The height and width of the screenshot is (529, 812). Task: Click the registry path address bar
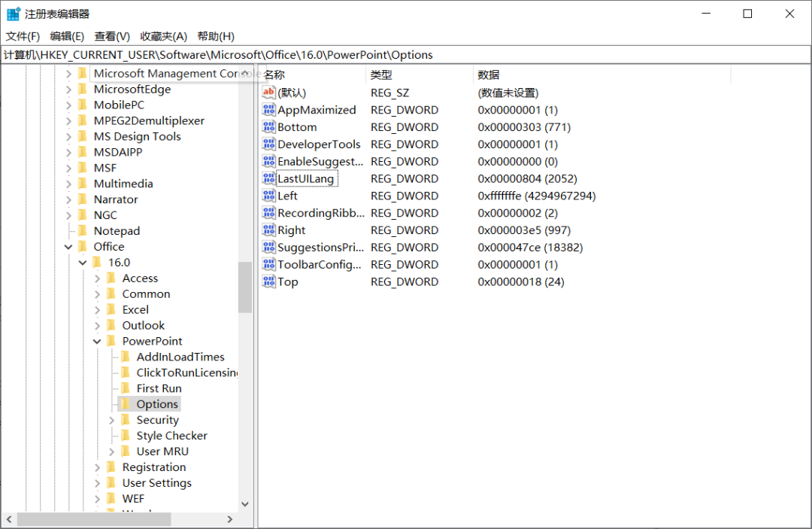[x=406, y=55]
